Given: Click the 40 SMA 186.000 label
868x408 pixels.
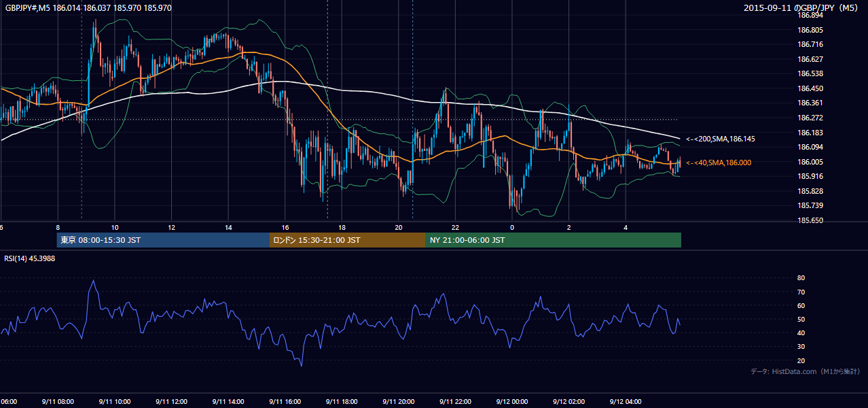Looking at the screenshot, I should (x=719, y=163).
